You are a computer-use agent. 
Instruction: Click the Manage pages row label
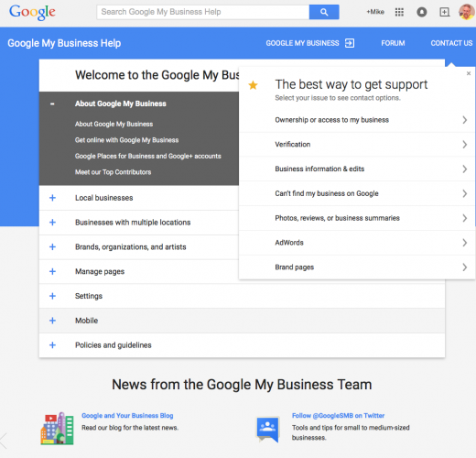pyautogui.click(x=100, y=272)
